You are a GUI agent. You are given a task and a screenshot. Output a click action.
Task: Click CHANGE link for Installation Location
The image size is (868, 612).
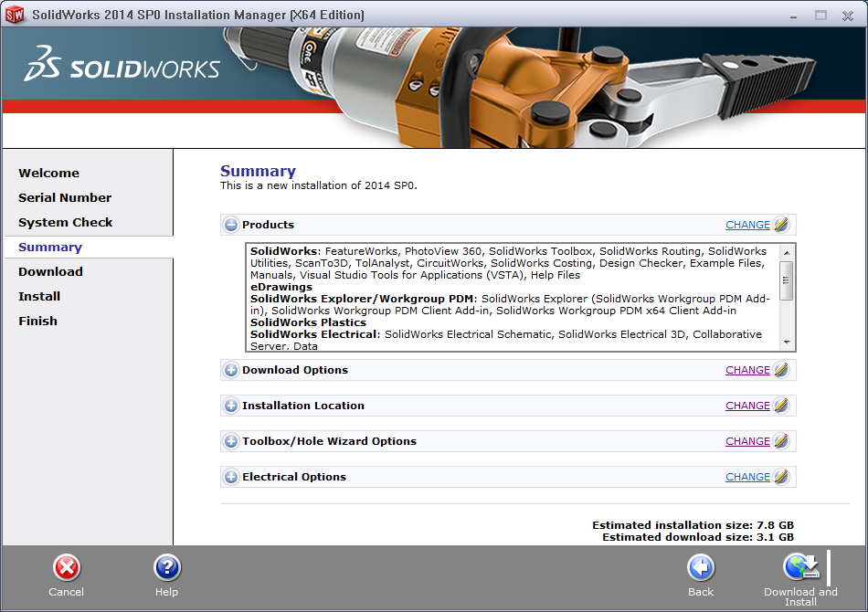[747, 406]
